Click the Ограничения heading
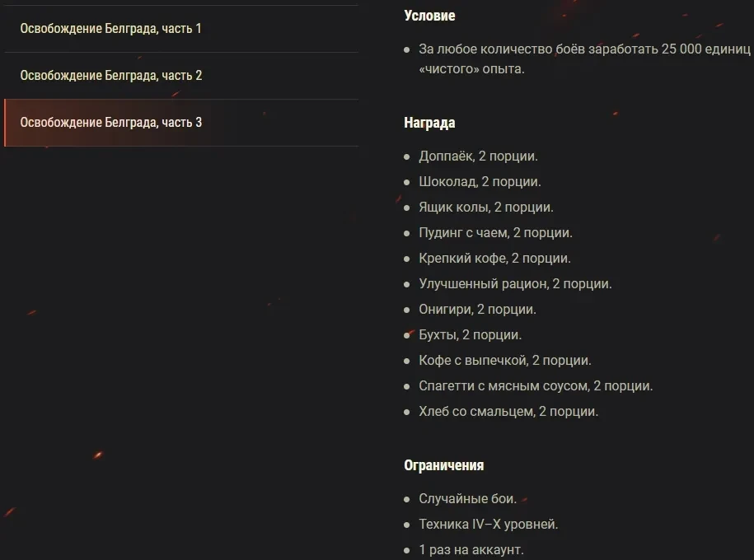The height and width of the screenshot is (560, 754). pyautogui.click(x=443, y=465)
